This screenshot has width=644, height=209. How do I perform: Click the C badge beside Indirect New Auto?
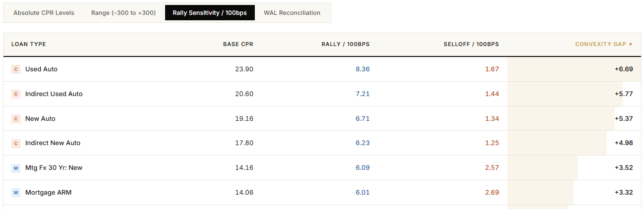tap(16, 143)
